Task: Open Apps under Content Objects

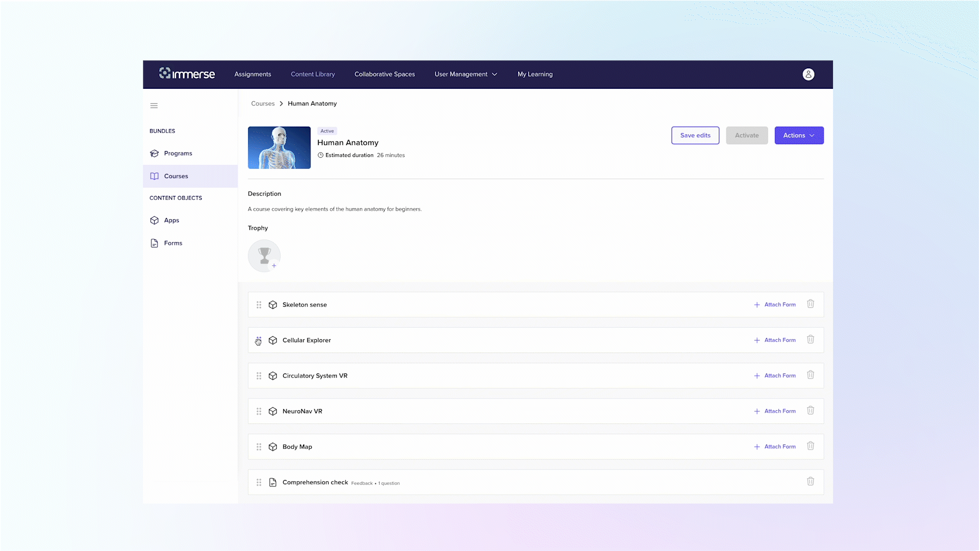Action: [x=190, y=220]
